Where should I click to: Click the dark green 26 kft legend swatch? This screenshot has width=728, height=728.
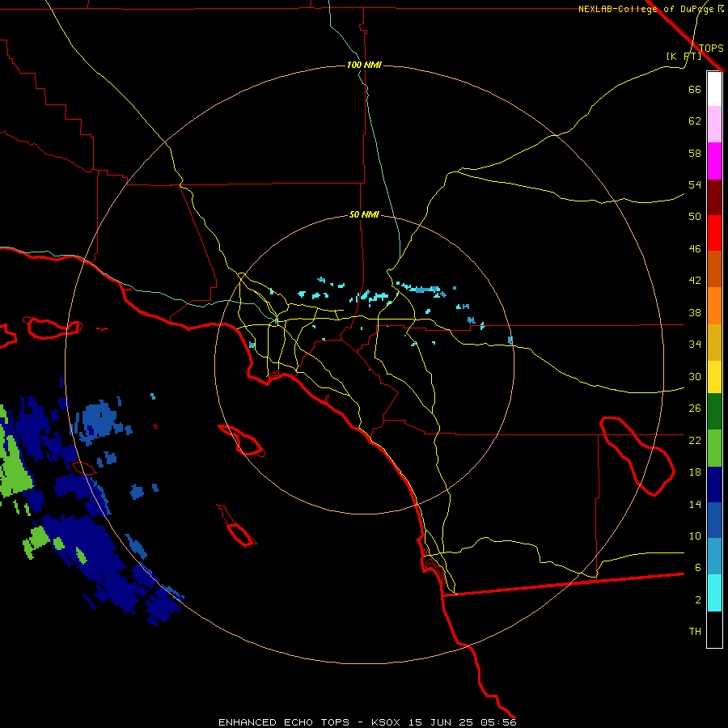tap(714, 412)
